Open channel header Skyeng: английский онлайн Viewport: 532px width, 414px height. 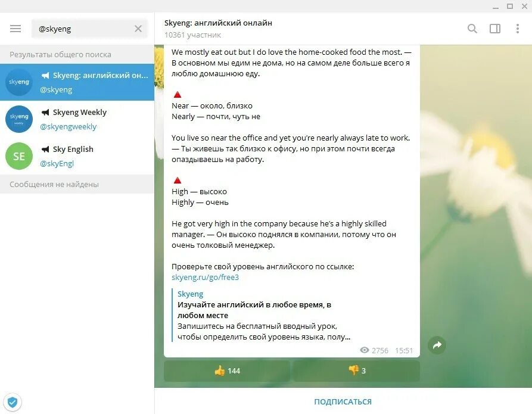tap(218, 23)
